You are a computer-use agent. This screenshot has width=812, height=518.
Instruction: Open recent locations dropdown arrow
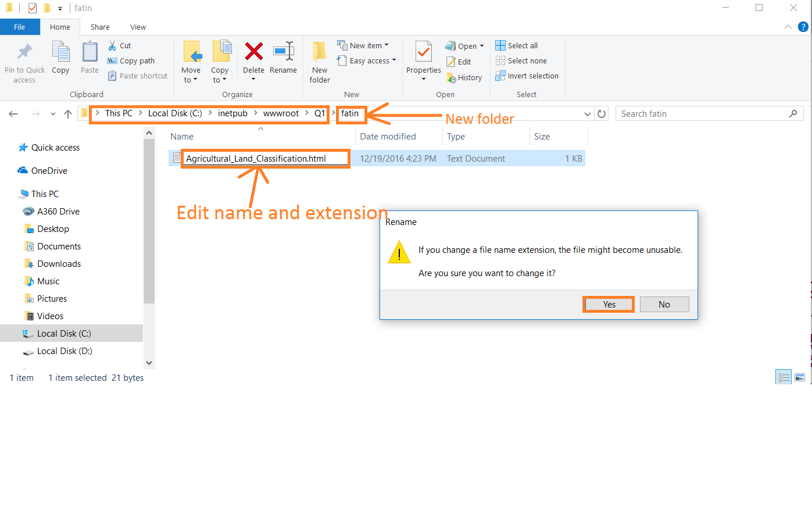53,114
